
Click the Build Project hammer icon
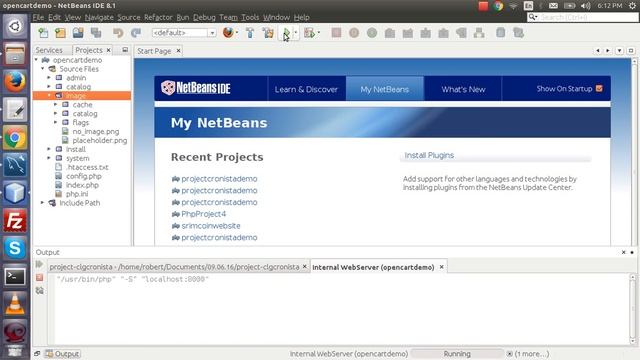250,33
